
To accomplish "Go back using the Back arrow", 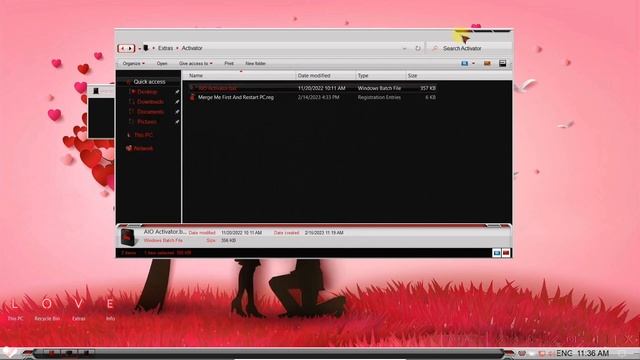I will click(x=122, y=48).
